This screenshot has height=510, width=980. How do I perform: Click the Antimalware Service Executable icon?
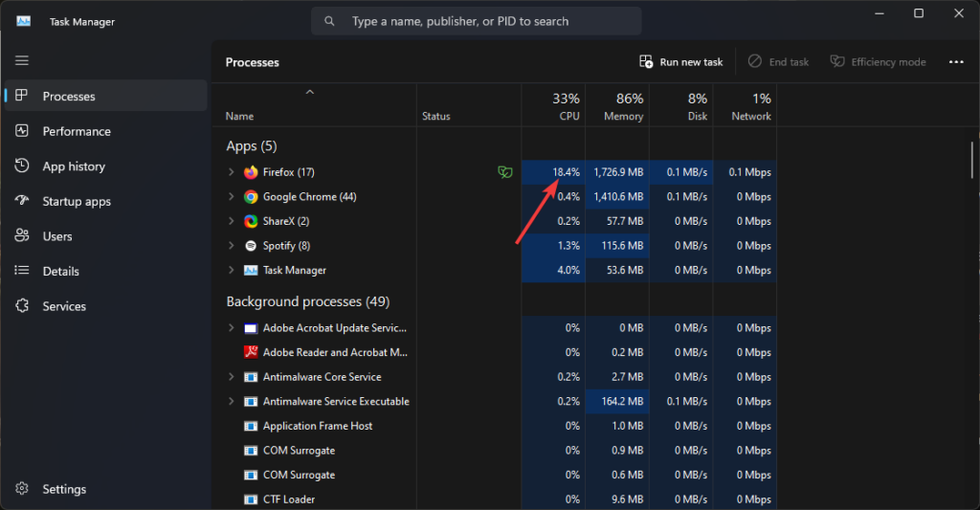[251, 401]
